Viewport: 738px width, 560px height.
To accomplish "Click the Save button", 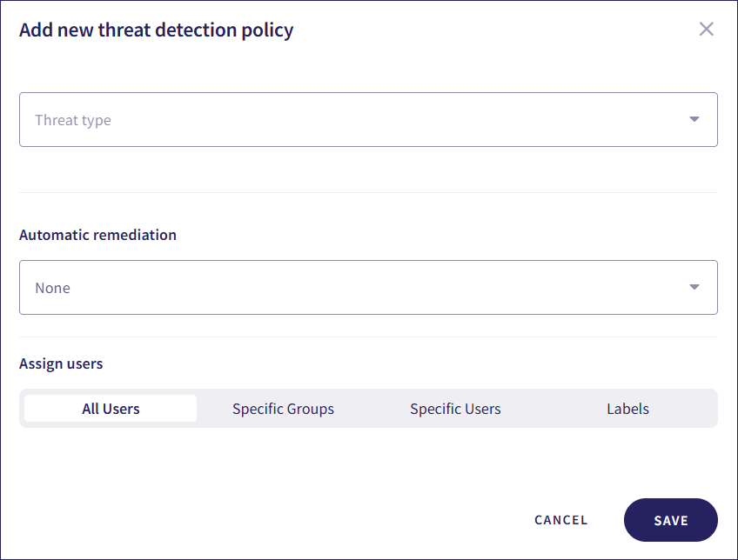I will point(670,520).
